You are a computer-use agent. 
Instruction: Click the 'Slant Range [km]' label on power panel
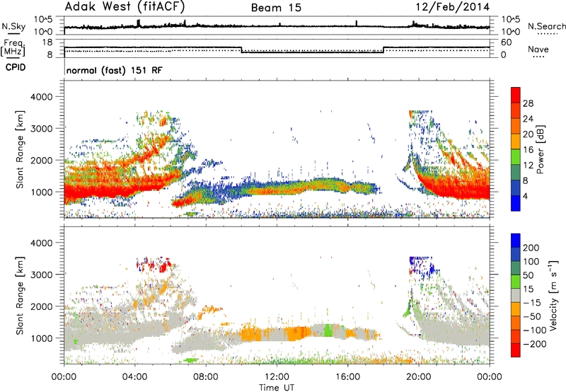(20, 149)
